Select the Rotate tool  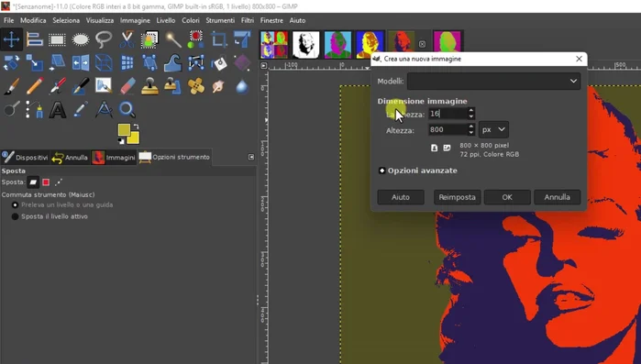[x=11, y=63]
